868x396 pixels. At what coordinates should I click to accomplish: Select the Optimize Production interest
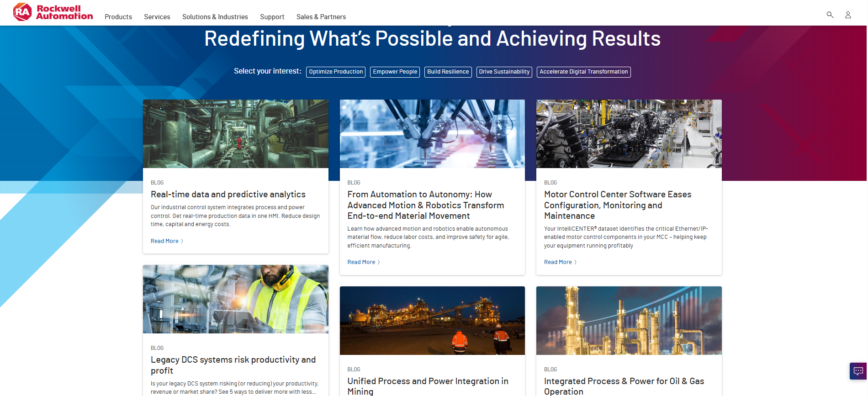point(336,72)
